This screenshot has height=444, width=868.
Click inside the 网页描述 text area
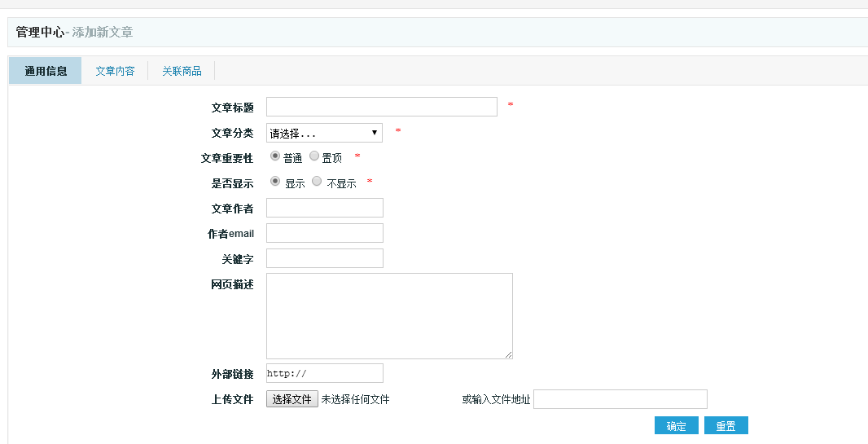[x=389, y=315]
